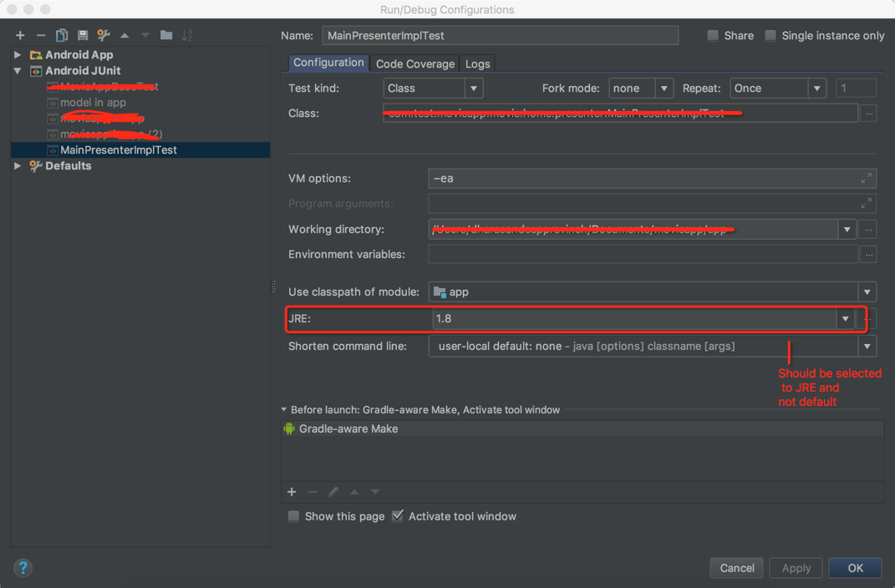Switch to the Code Coverage tab
Screen dimensions: 895x588
pos(415,63)
